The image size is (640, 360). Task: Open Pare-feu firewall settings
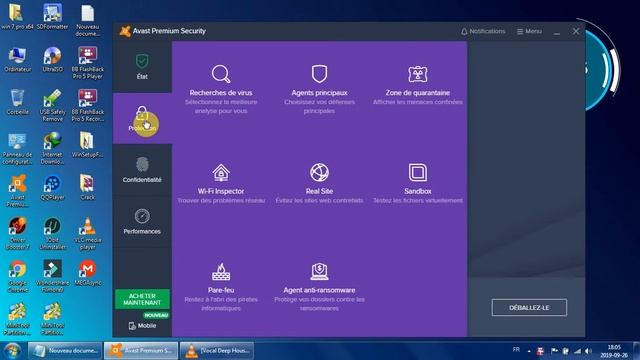click(221, 287)
